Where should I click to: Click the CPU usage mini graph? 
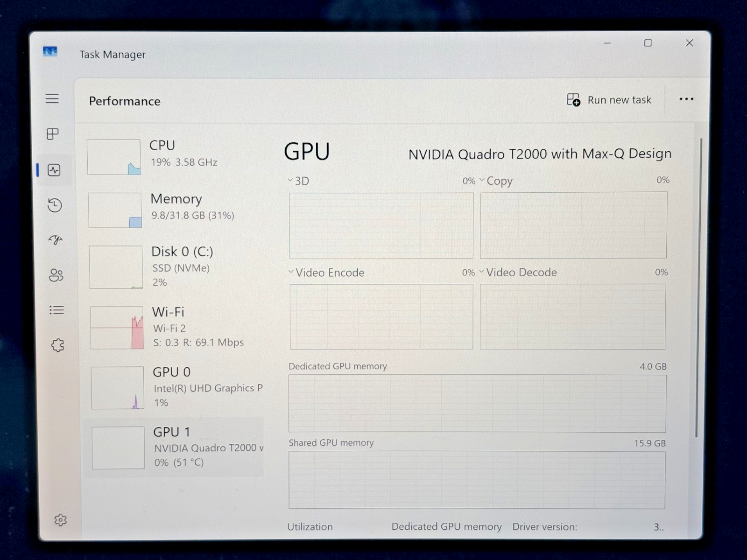(x=114, y=157)
